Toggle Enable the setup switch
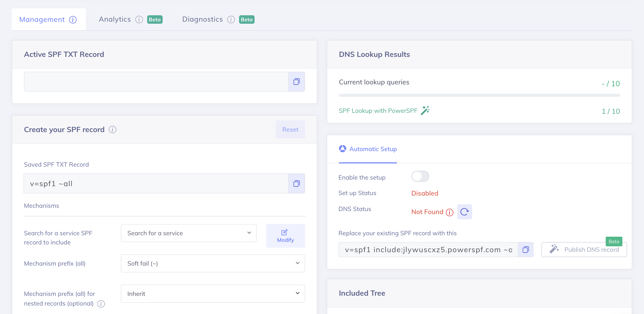The height and width of the screenshot is (314, 644). [x=420, y=177]
